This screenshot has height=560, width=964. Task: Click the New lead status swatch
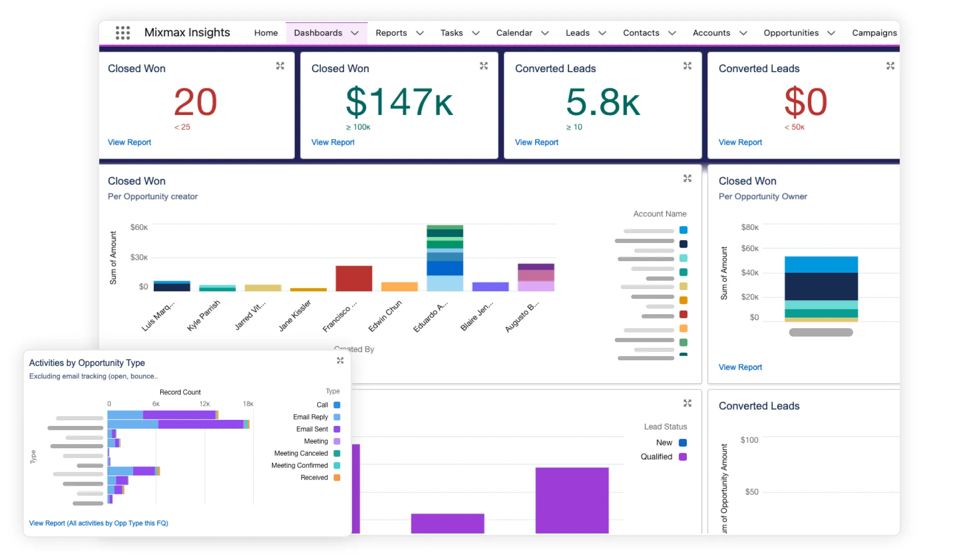(x=683, y=443)
